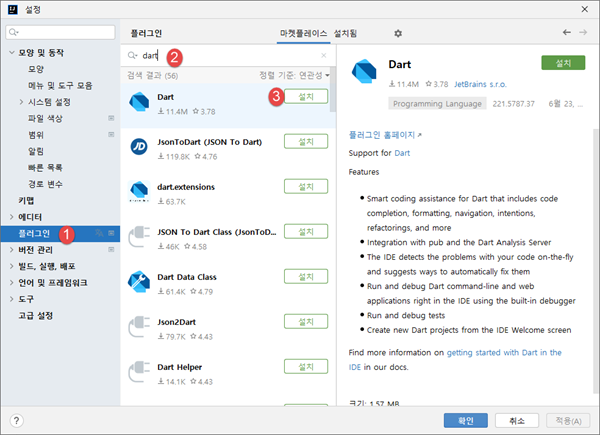
Task: Click the settings search magnifier icon
Action: pyautogui.click(x=13, y=32)
